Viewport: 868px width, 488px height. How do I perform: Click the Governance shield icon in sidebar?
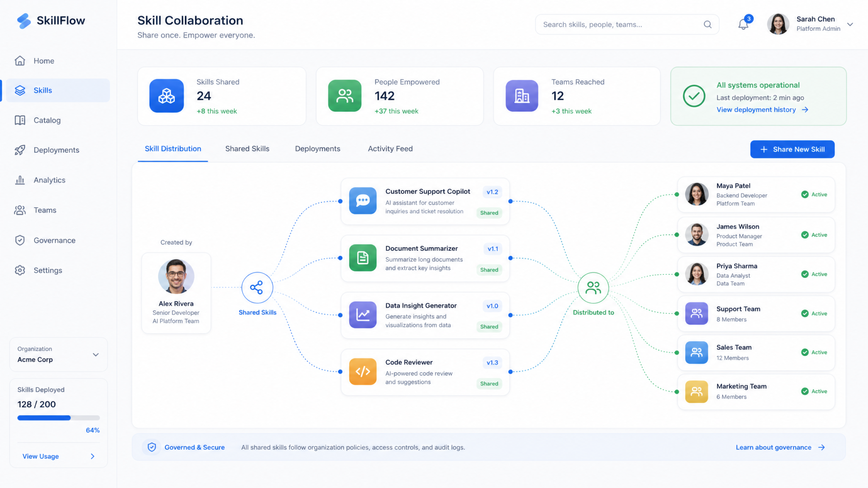point(20,240)
